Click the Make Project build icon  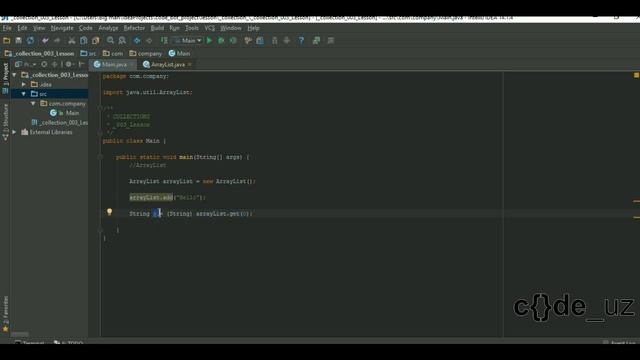click(164, 40)
